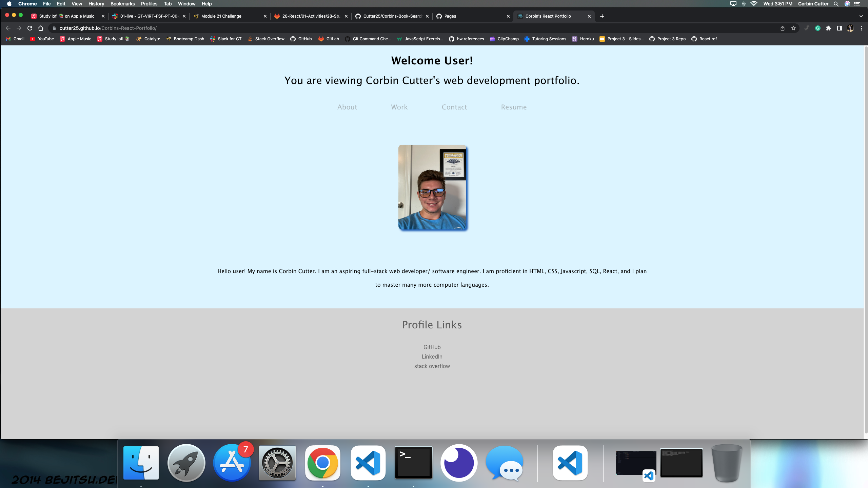The height and width of the screenshot is (488, 868).
Task: Click the Wi-Fi icon in the menu bar
Action: [x=753, y=4]
